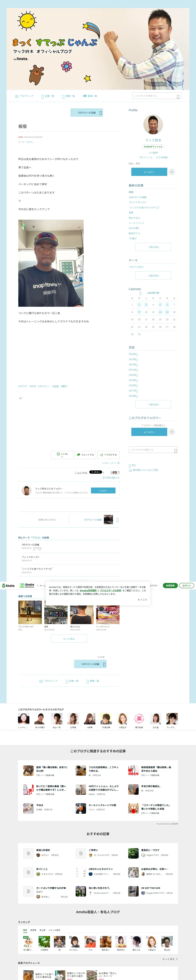The height and width of the screenshot is (980, 196).
Task: Open 画像一覧 in the navigation under the banner
Action: click(68, 96)
